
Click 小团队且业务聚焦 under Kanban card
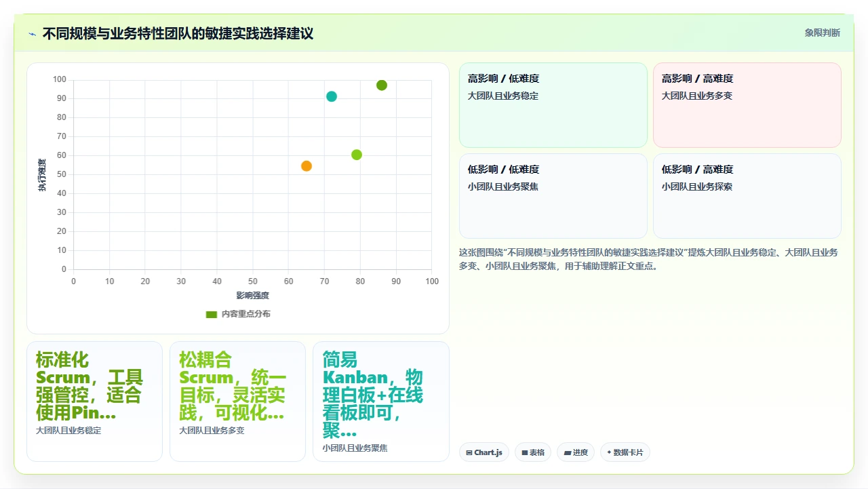[355, 448]
